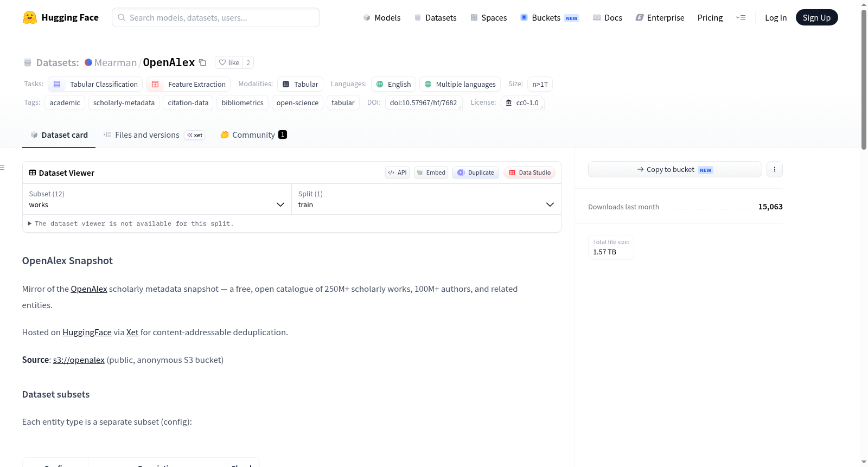Open the Buckets navigation item
This screenshot has height=467, width=868.
[x=550, y=17]
